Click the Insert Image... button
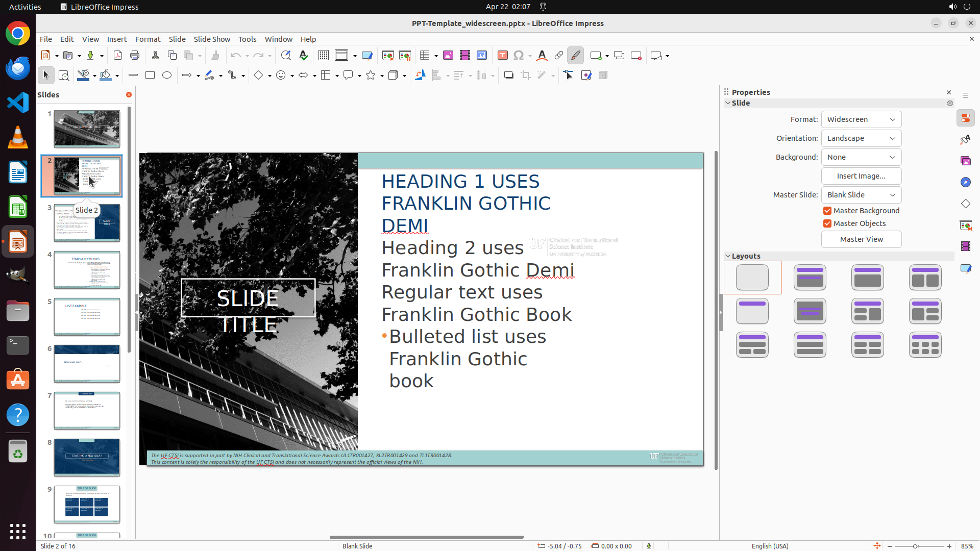This screenshot has height=551, width=980. 861,176
